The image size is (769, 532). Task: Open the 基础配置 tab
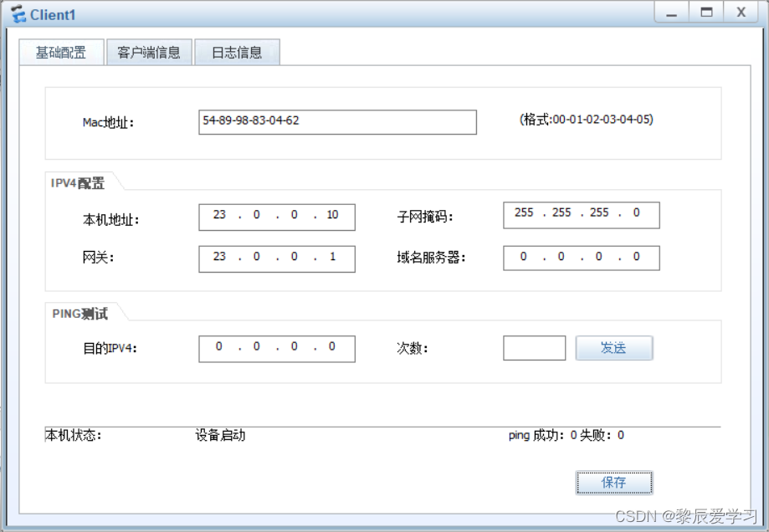(x=61, y=53)
